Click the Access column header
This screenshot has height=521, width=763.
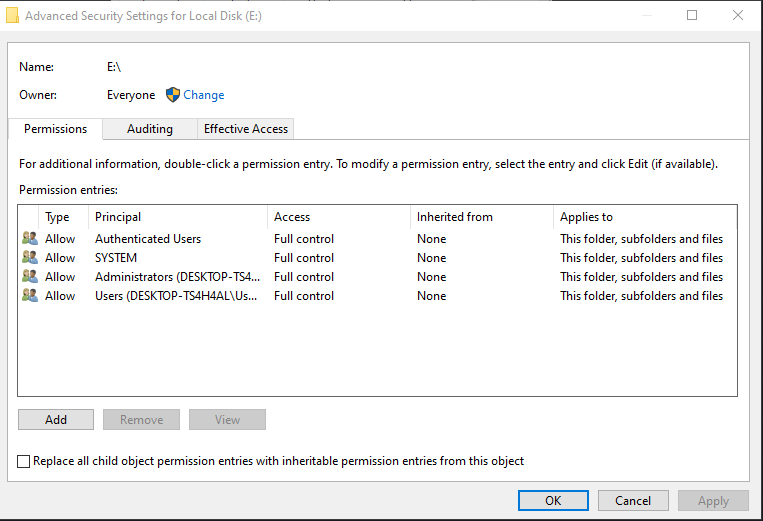point(292,217)
